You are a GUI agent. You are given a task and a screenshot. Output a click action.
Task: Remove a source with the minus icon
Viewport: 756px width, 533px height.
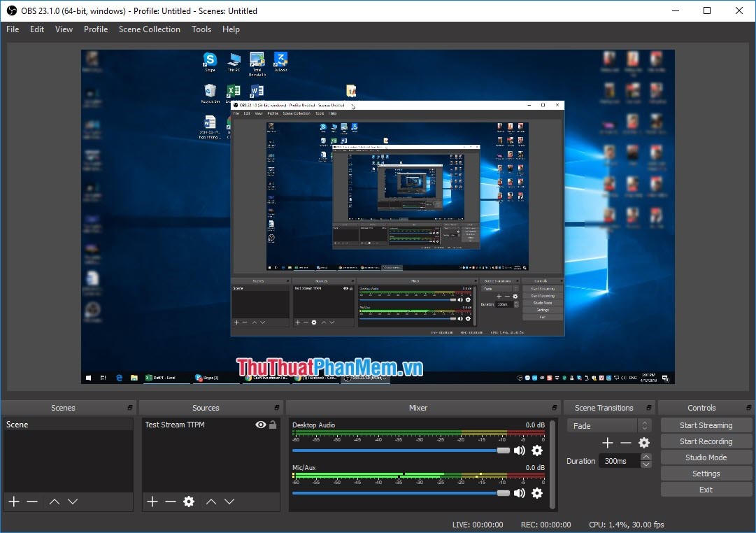[x=169, y=502]
